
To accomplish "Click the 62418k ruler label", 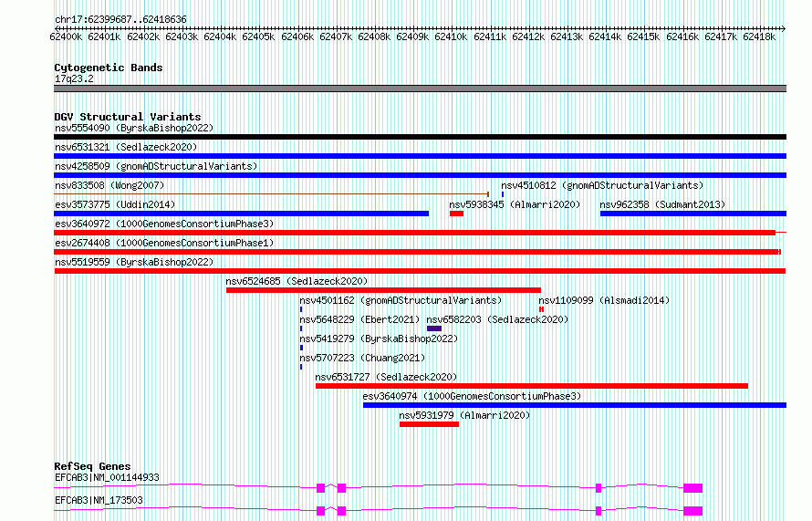I will point(759,36).
